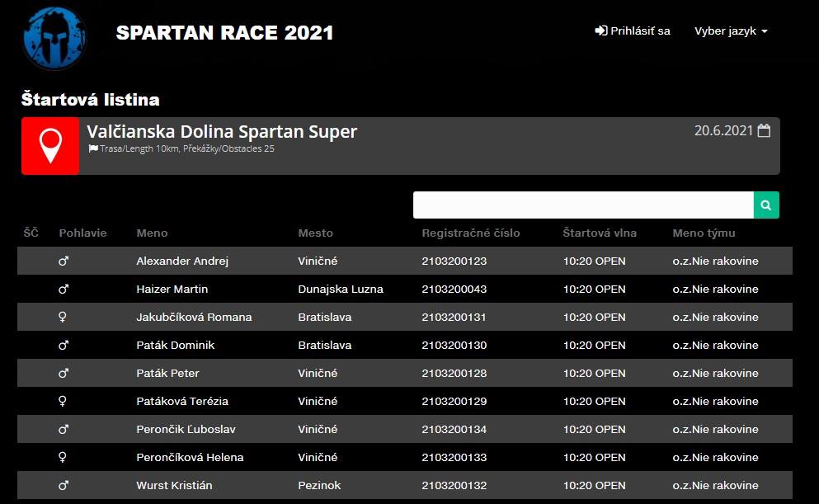Select the name Wurst Kristián

[x=174, y=485]
